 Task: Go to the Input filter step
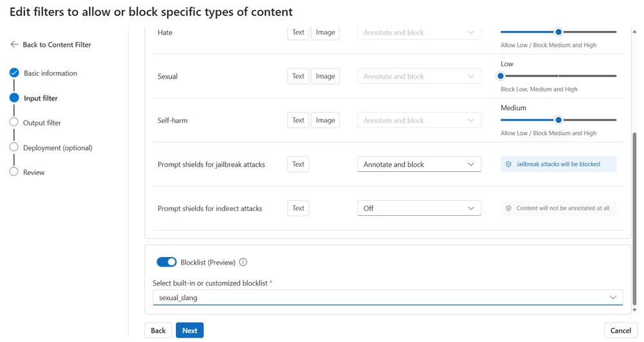[41, 98]
